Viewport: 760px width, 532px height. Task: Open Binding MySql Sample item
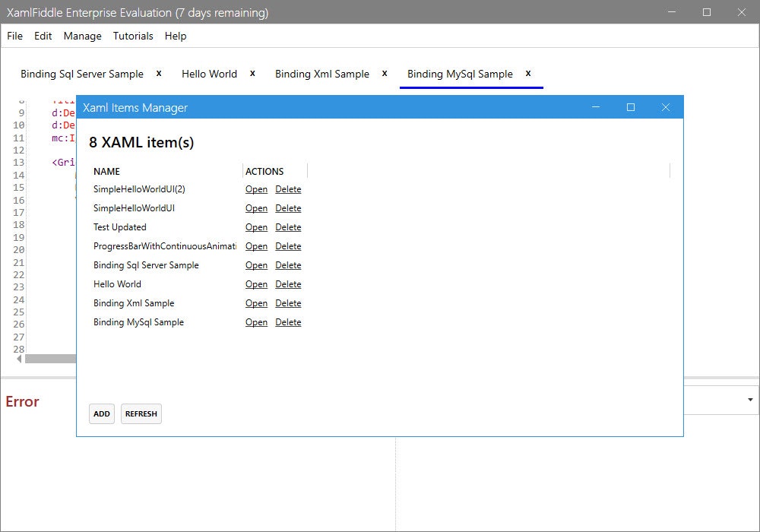256,322
